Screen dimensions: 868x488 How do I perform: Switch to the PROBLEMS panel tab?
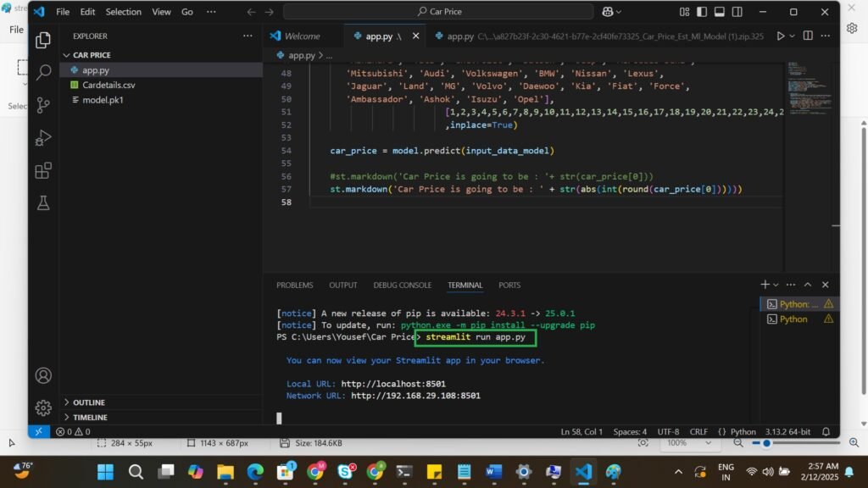(x=294, y=286)
